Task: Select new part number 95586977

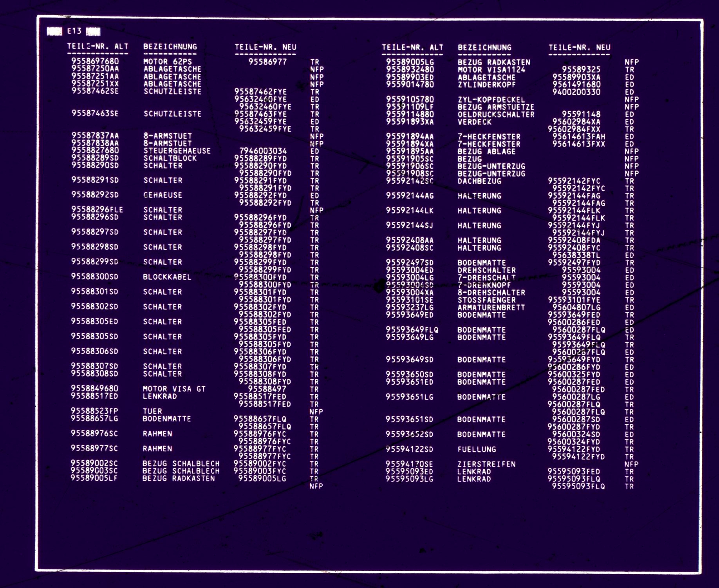Action: pos(267,62)
